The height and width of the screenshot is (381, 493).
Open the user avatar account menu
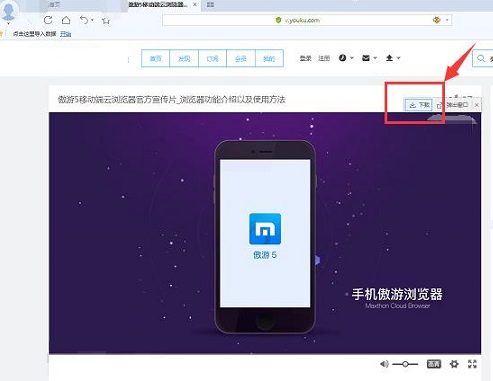point(8,11)
